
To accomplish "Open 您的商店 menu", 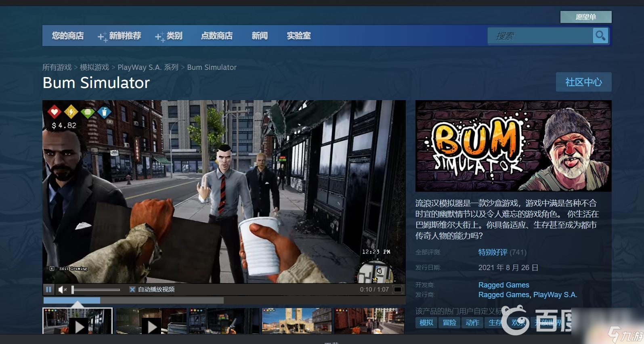I will 68,36.
